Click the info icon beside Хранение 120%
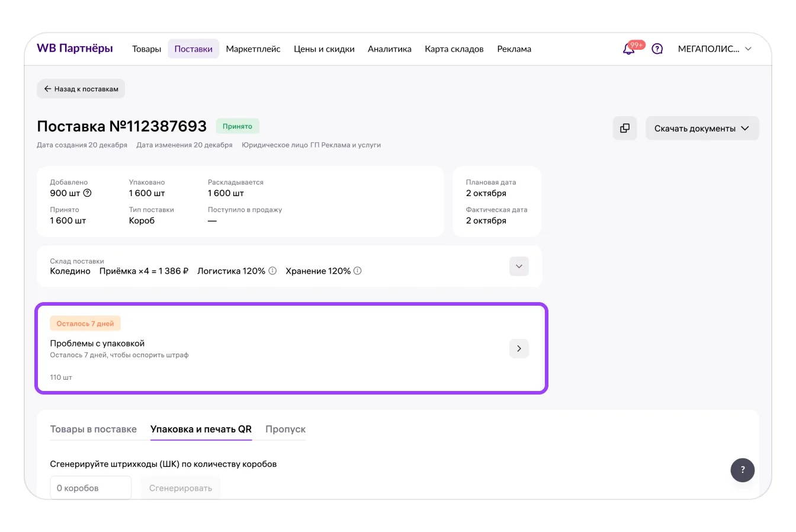Screen dimensions: 796x532 point(358,271)
